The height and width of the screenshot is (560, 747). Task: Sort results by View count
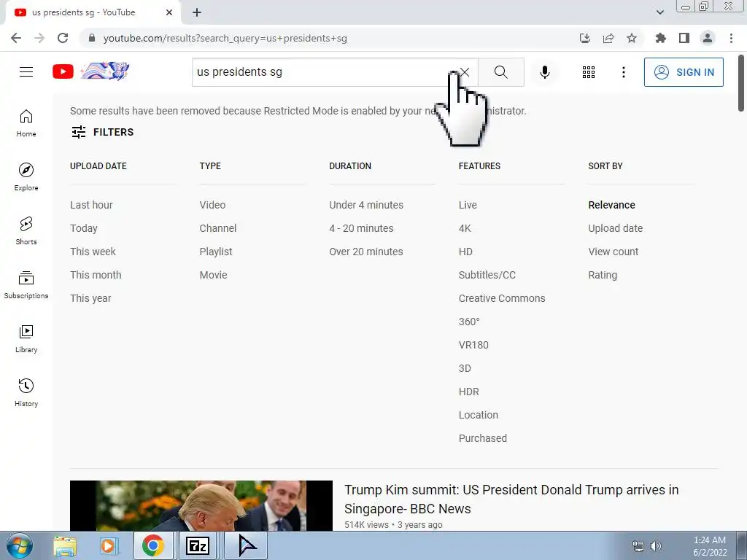(613, 252)
